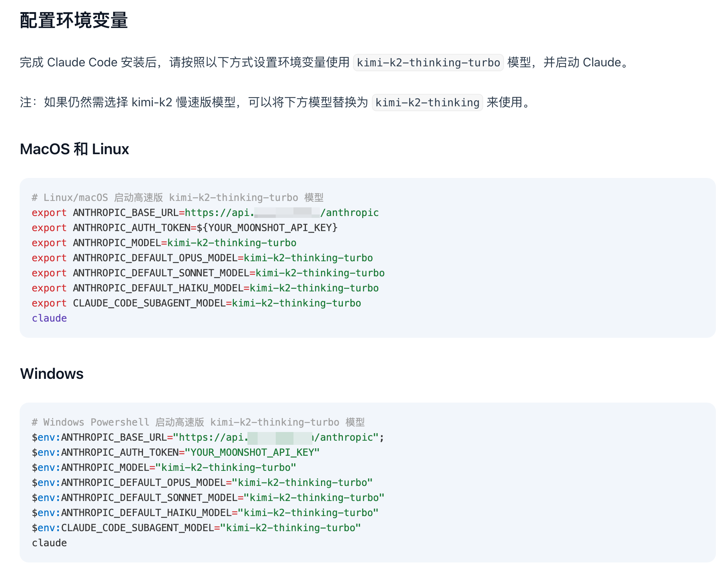The width and height of the screenshot is (728, 573).
Task: Click the export ANTHROPIC_DEFAULT_SONNET_MODEL line
Action: [x=208, y=273]
